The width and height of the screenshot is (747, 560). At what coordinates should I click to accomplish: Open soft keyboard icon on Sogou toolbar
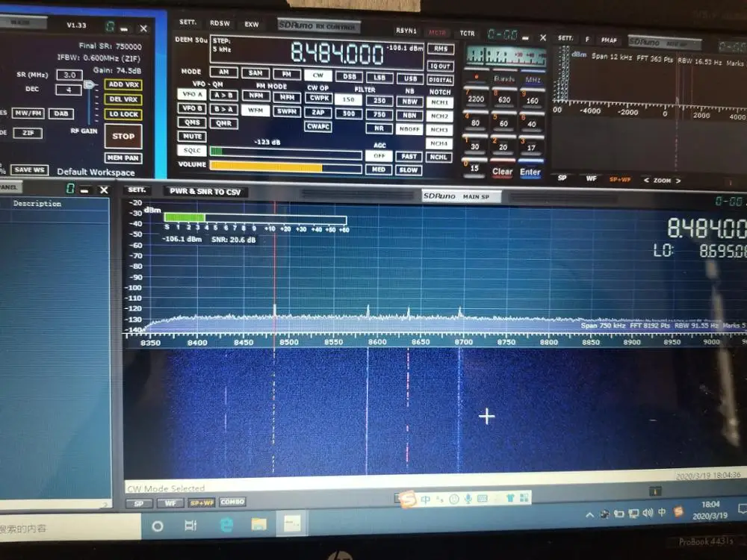(x=482, y=499)
